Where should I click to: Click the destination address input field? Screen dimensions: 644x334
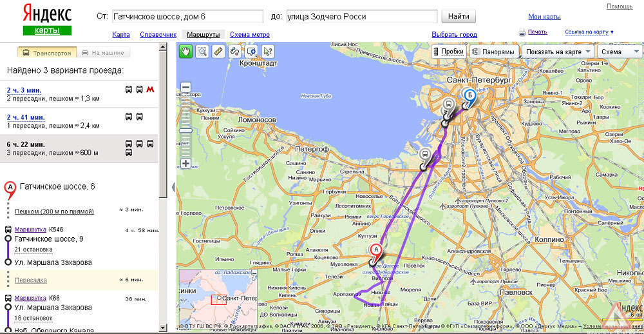click(362, 17)
